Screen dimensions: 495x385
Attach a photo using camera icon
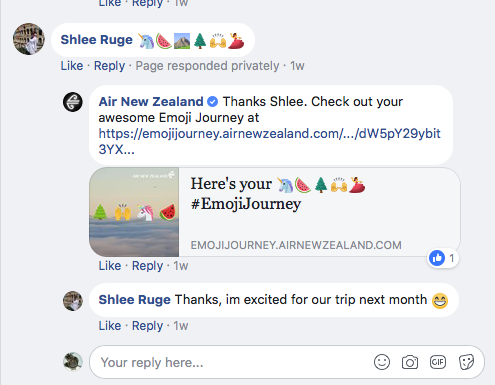[410, 362]
